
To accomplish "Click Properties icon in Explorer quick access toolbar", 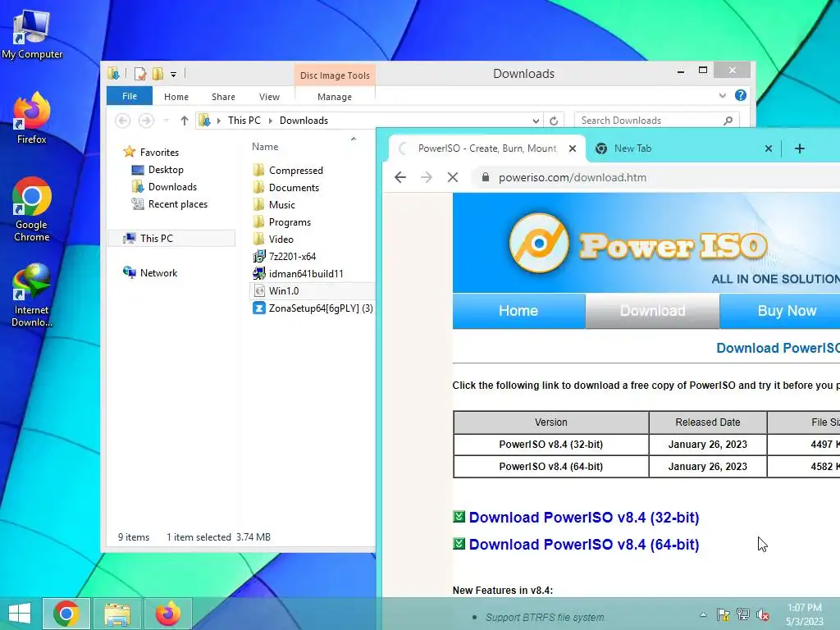I will coord(139,73).
